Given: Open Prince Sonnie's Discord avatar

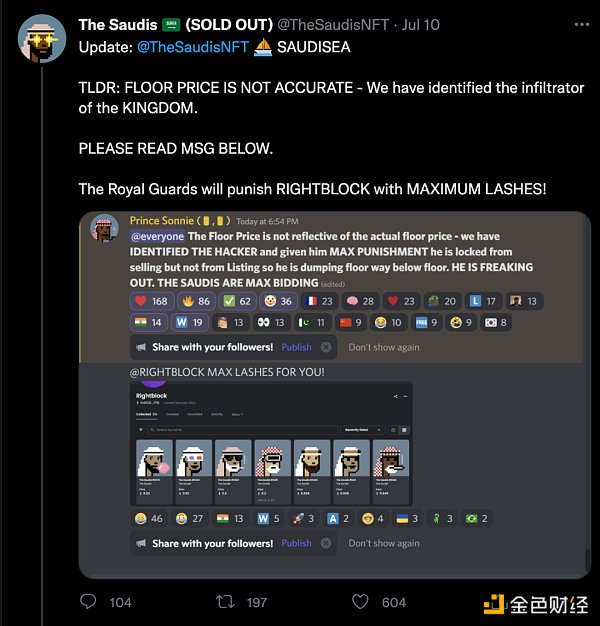Looking at the screenshot, I should coord(105,228).
